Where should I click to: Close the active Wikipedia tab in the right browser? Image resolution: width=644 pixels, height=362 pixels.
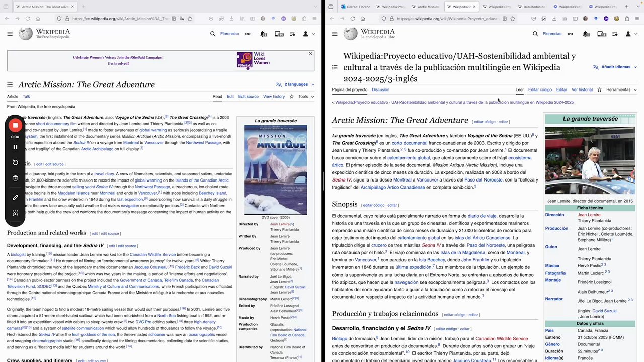pos(474,7)
